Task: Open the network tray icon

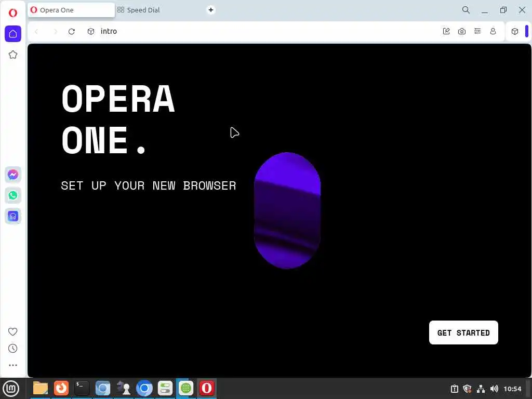Action: tap(481, 389)
